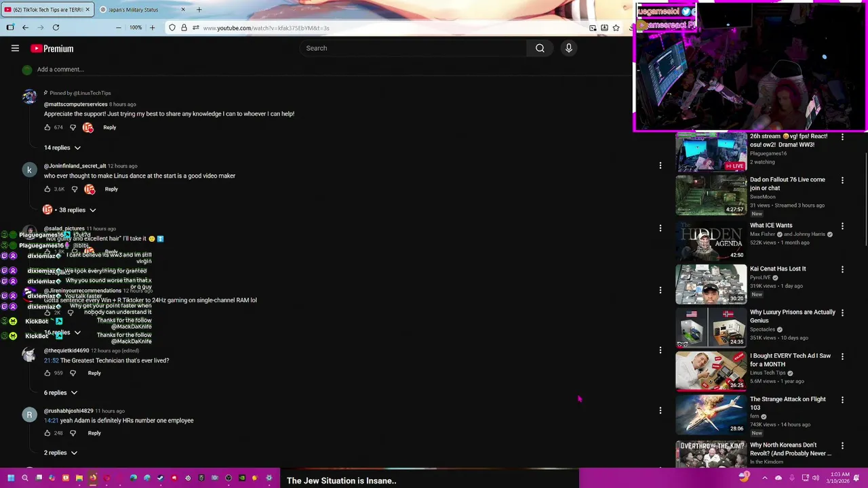Open @rushabhjoshi4829 channel link
The height and width of the screenshot is (488, 868).
[x=68, y=411]
